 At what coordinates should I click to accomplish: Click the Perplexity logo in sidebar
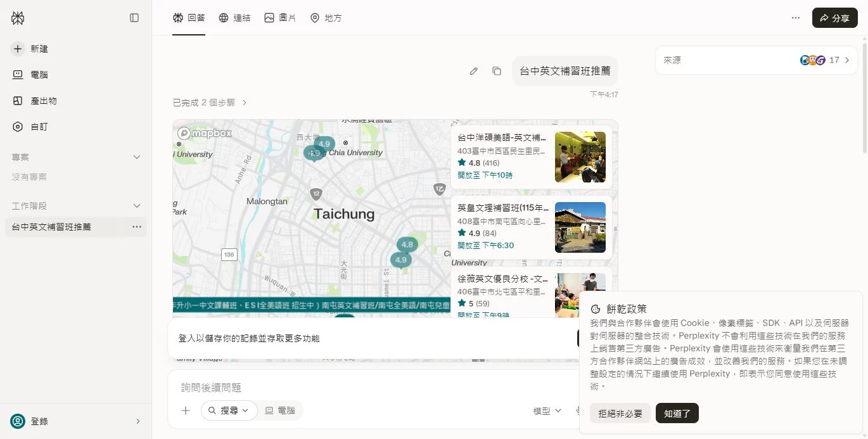[x=18, y=18]
